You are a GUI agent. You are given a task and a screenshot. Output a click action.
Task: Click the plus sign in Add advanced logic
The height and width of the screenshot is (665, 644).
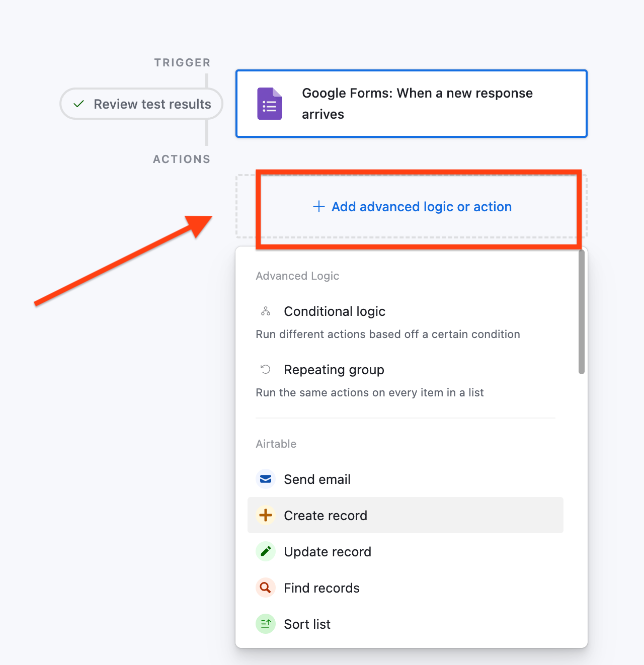(319, 207)
